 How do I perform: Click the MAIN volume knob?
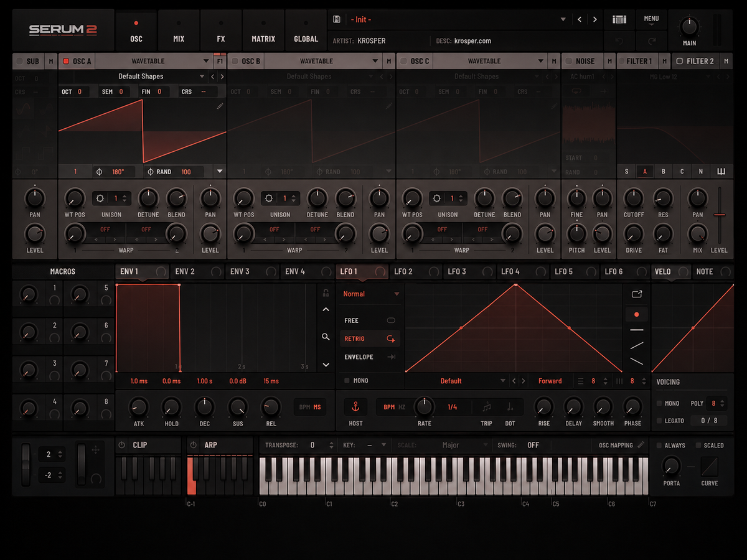point(689,27)
